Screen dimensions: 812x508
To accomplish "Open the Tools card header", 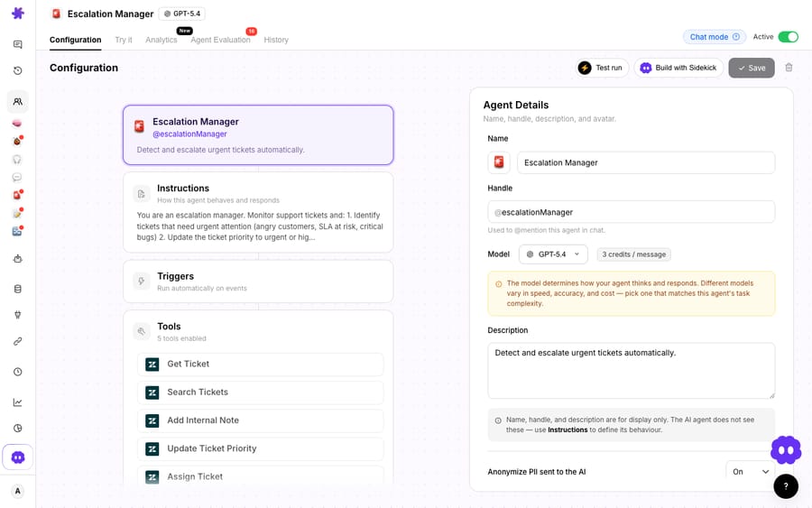I will [258, 331].
